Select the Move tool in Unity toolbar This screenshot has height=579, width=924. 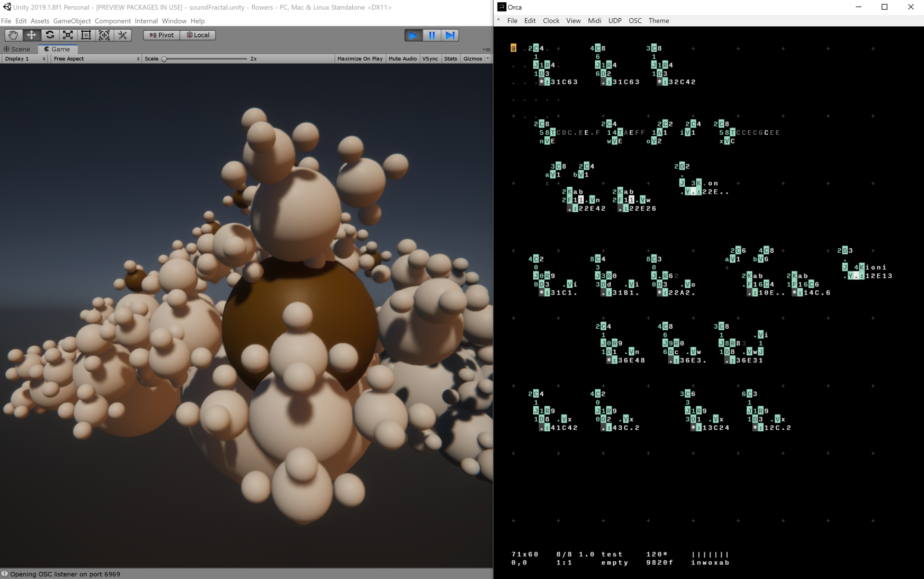point(31,35)
